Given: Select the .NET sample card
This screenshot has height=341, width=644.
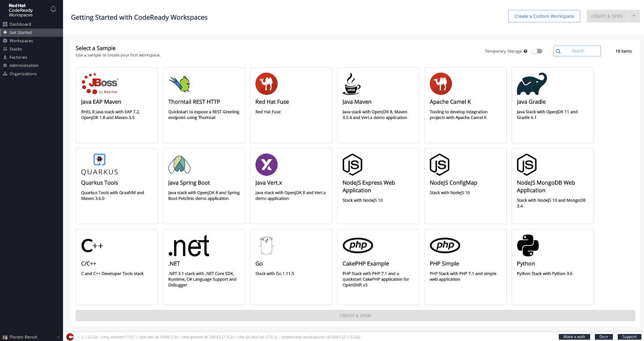Looking at the screenshot, I should click(x=204, y=267).
